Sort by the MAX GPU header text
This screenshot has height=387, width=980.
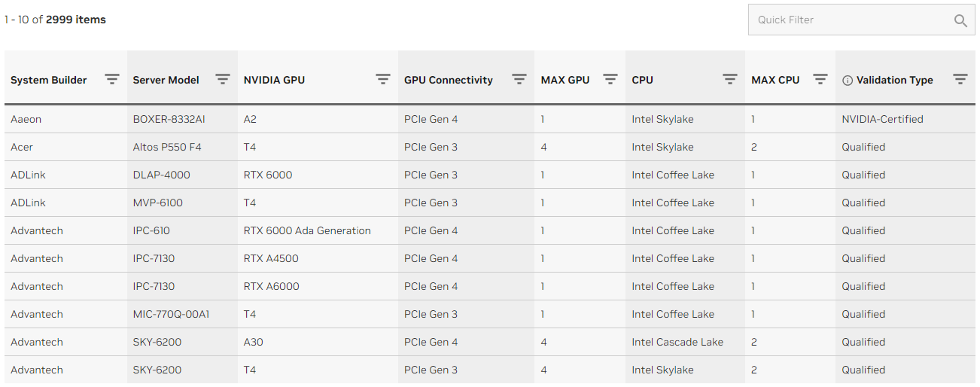click(565, 80)
